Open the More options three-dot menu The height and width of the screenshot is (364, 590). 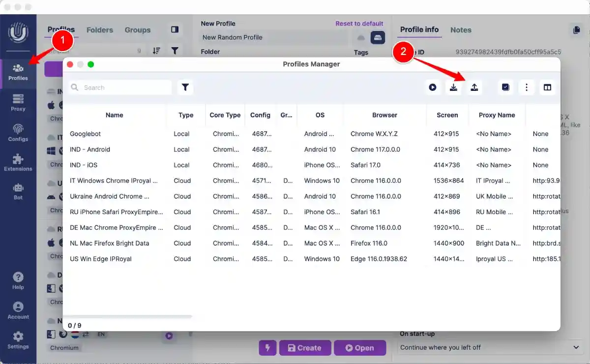pyautogui.click(x=526, y=87)
